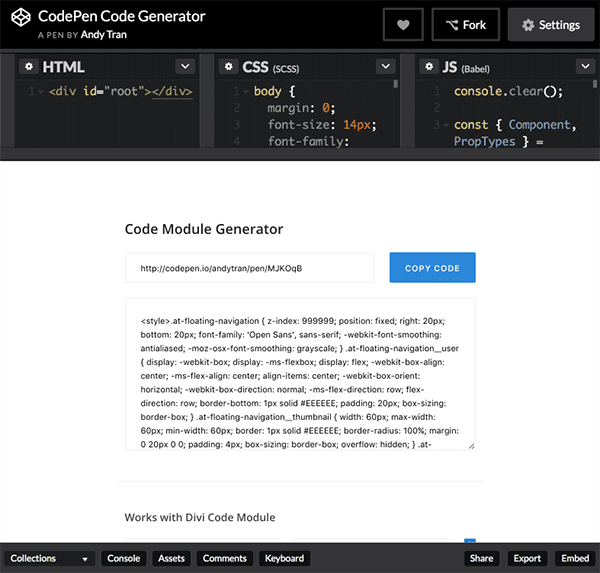Expand the HTML panel dropdown arrow
Screen dimensions: 600x573
point(184,67)
